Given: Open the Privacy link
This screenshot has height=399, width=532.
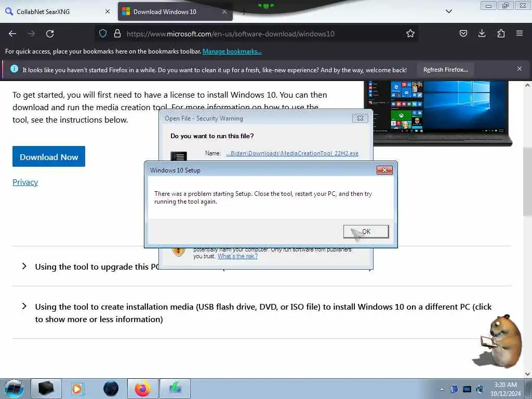Looking at the screenshot, I should click(x=25, y=182).
